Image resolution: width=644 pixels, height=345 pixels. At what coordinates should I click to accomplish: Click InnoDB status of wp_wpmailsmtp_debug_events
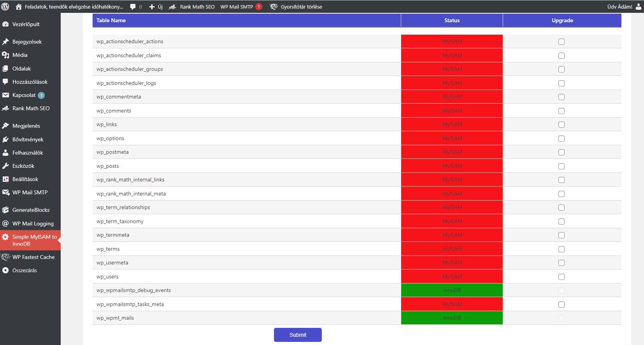pos(452,290)
